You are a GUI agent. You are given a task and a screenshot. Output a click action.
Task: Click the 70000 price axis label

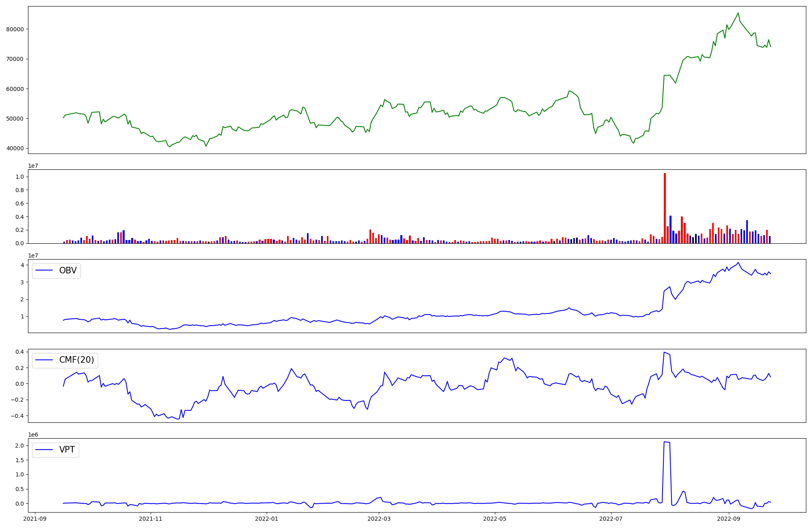coord(15,59)
